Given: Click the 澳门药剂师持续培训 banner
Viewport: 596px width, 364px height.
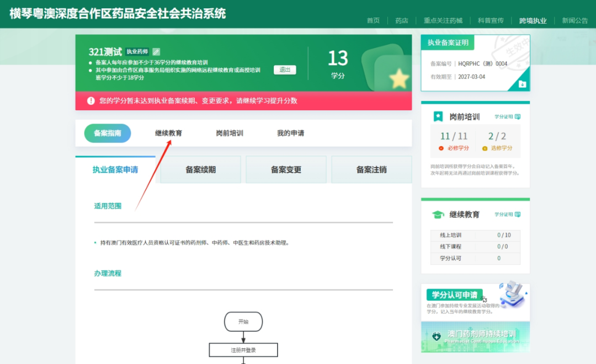Looking at the screenshot, I should coord(475,337).
